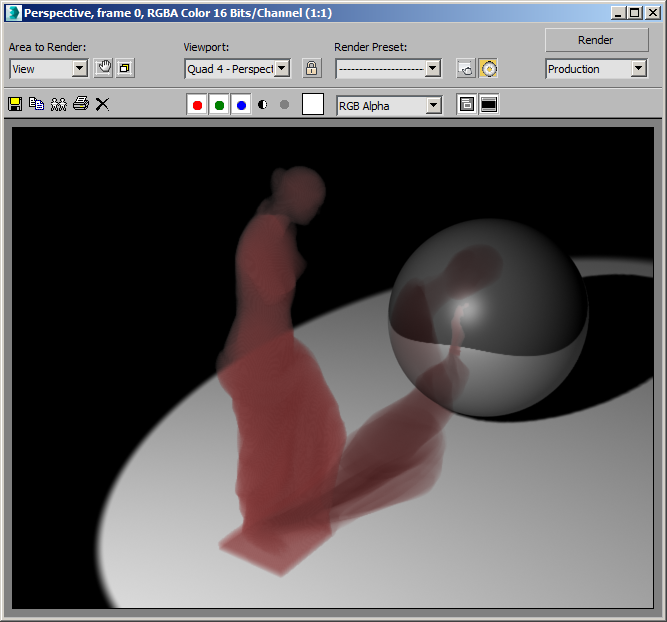
Task: Click the Edit Region hand icon
Action: tap(103, 68)
